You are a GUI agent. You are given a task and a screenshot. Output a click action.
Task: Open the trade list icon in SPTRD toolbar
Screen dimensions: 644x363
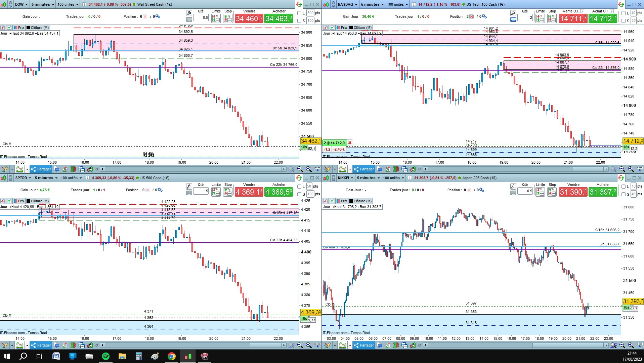tap(65, 345)
